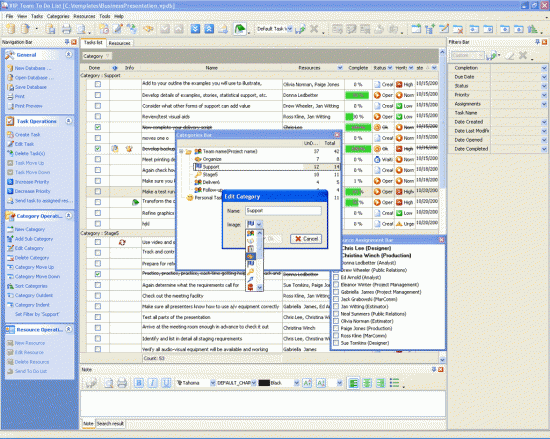Viewport: 550px width, 439px height.
Task: Select the key icon in Image list
Action: tap(250, 272)
